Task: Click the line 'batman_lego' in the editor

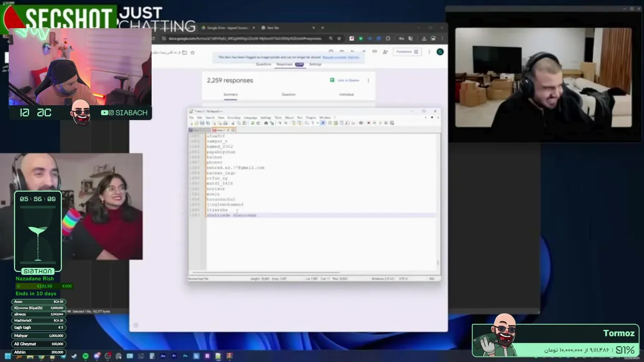Action: click(x=220, y=173)
